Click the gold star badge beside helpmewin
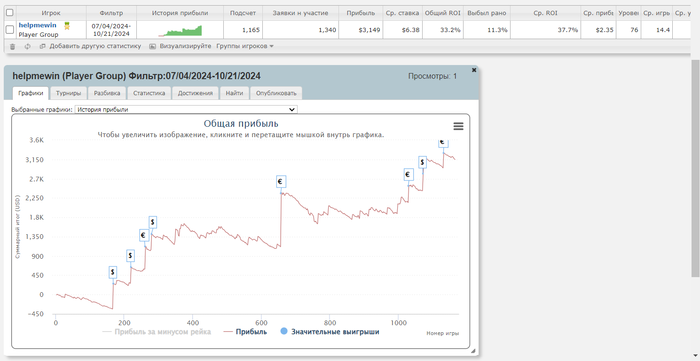This screenshot has width=700, height=361. coord(67,26)
